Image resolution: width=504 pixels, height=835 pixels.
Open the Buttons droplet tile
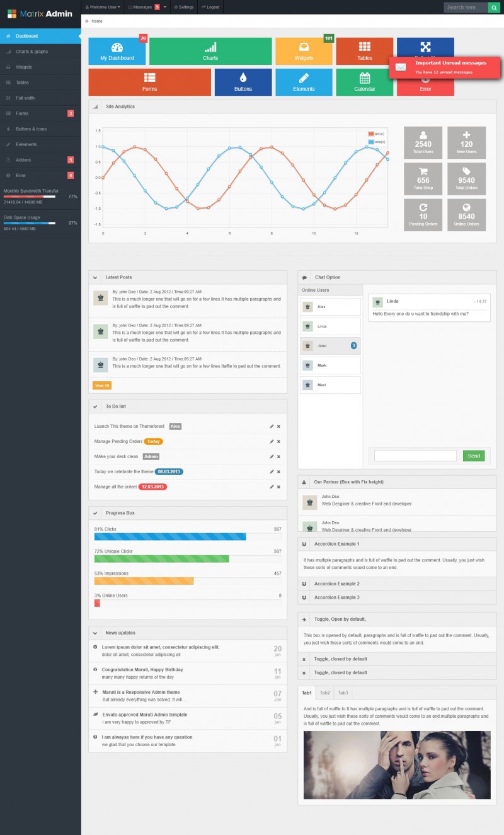pos(243,82)
